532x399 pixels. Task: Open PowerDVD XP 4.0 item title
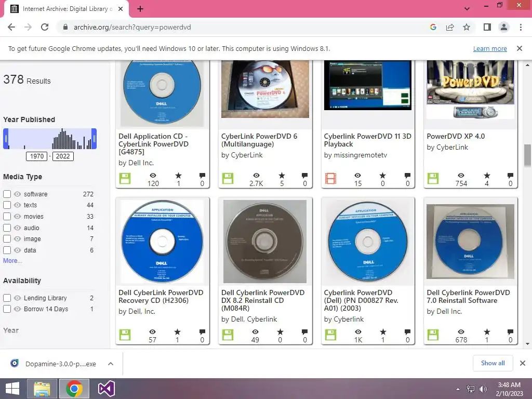pos(456,136)
